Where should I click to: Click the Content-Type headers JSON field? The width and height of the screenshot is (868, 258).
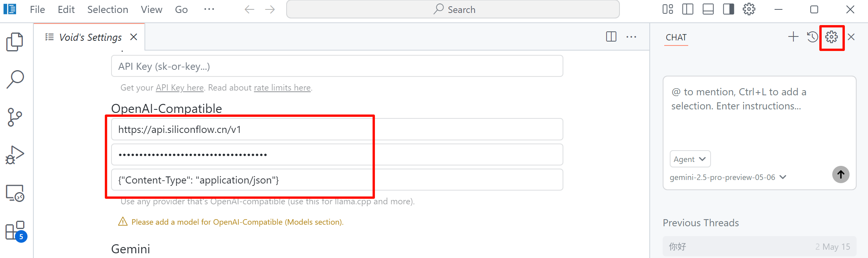point(337,180)
